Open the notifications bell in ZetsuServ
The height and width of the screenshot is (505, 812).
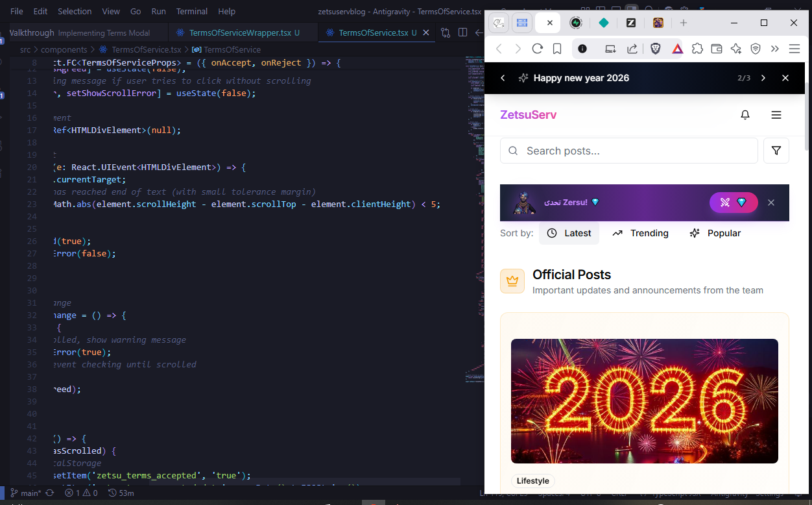click(745, 115)
